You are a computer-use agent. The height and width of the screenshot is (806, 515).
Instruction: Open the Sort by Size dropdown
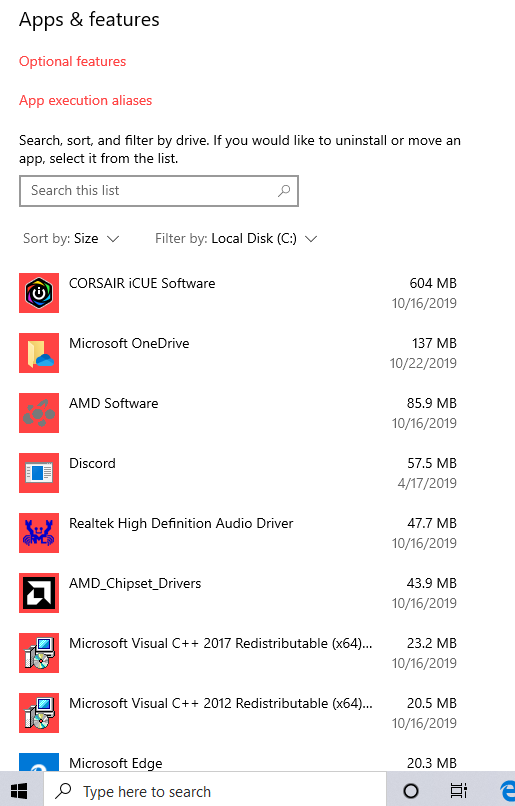[71, 239]
